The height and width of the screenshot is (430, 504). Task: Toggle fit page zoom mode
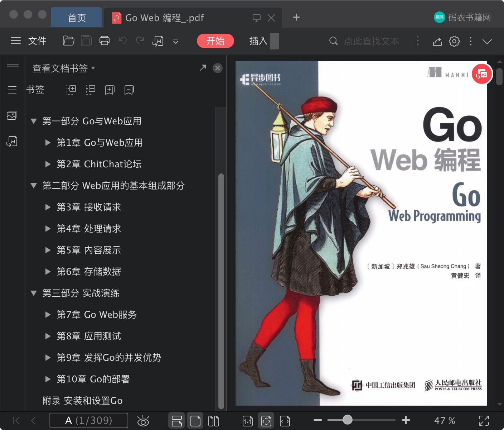pyautogui.click(x=266, y=421)
